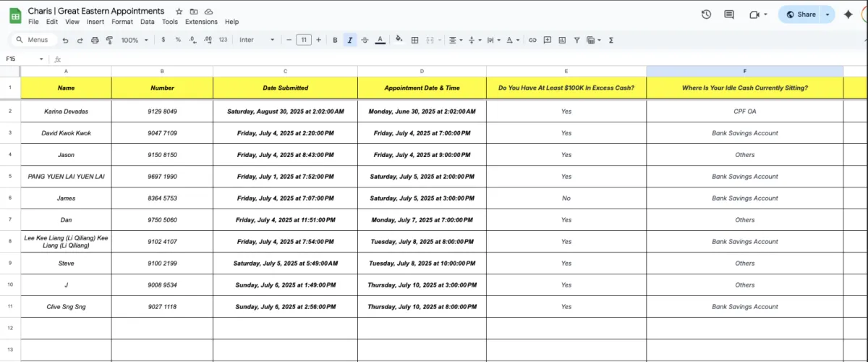
Task: Activate the paint format tool
Action: [109, 40]
